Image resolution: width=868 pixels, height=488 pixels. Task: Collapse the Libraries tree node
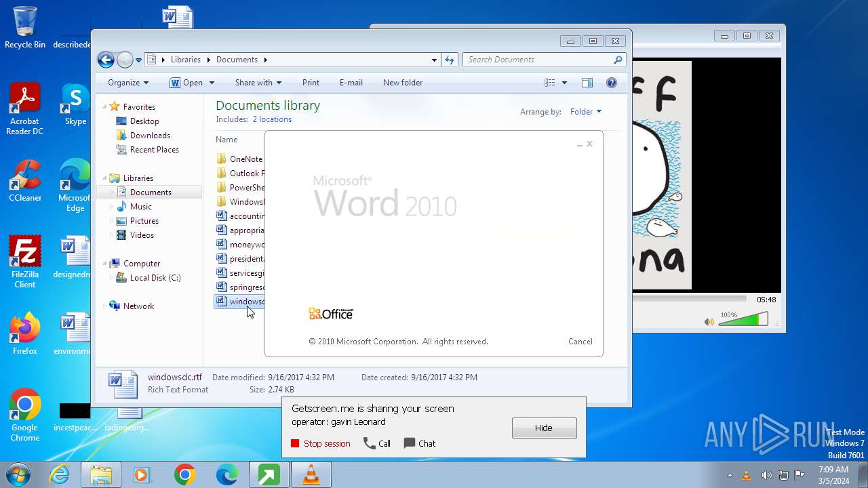104,178
